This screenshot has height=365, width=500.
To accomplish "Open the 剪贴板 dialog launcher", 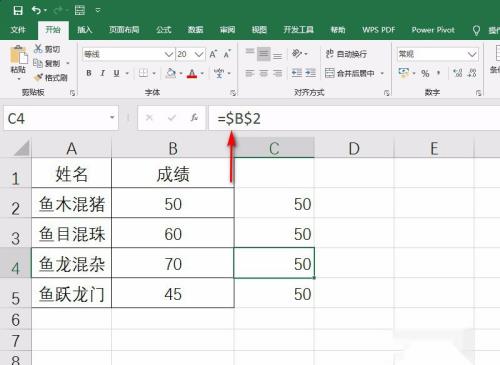I will 72,93.
